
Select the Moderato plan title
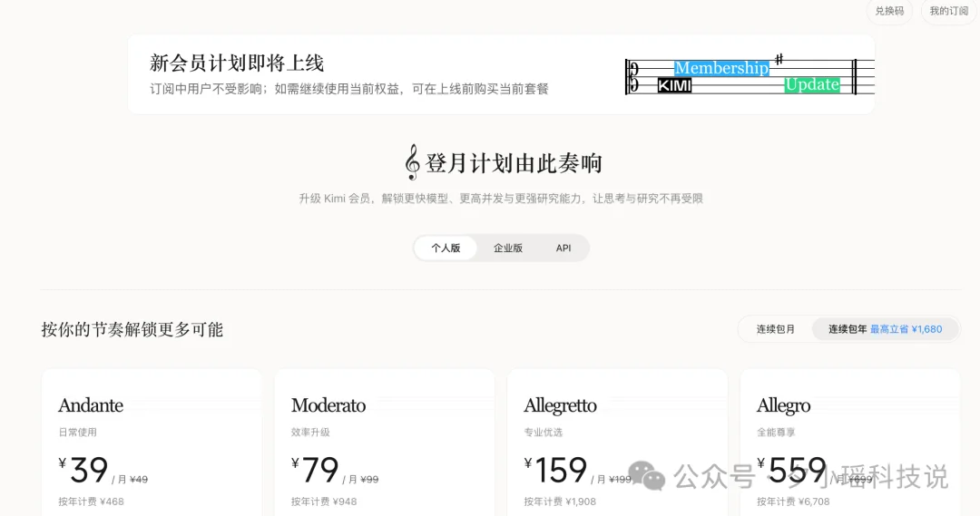click(x=328, y=405)
